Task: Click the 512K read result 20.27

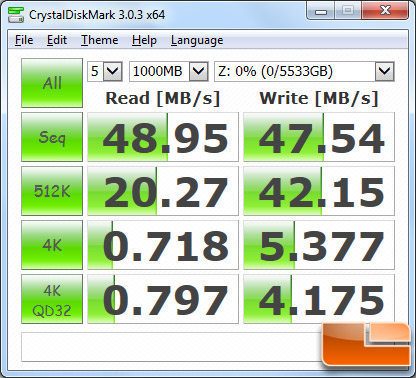Action: click(163, 191)
